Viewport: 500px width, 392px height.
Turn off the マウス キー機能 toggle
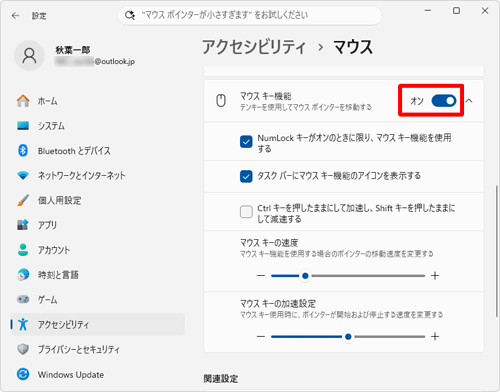pyautogui.click(x=444, y=101)
